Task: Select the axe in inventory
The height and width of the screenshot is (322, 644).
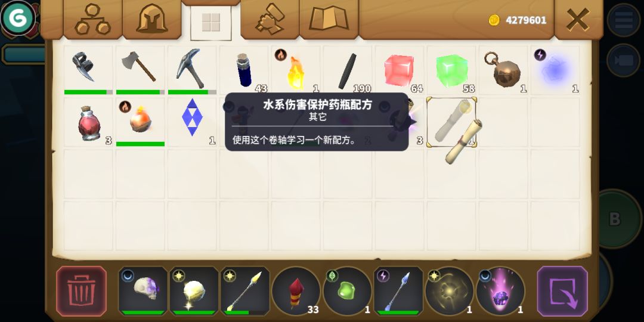Action: 140,70
